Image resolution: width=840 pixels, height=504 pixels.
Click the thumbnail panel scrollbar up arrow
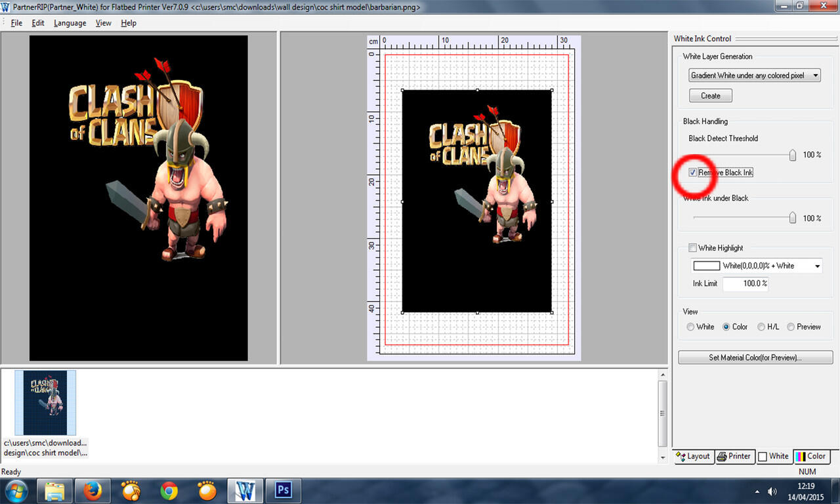click(x=662, y=375)
